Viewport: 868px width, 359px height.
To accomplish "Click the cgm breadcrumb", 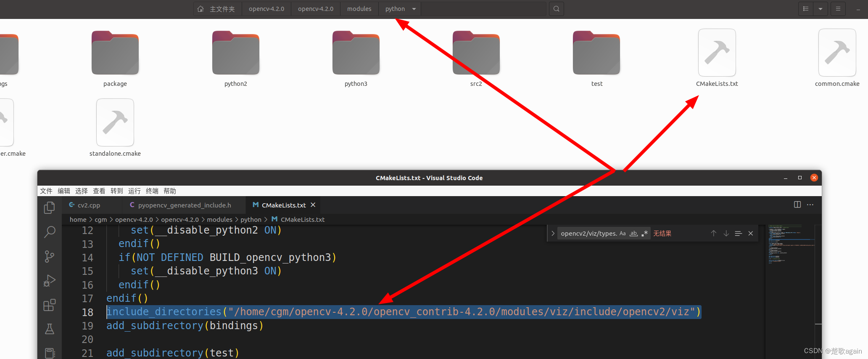I will (101, 219).
